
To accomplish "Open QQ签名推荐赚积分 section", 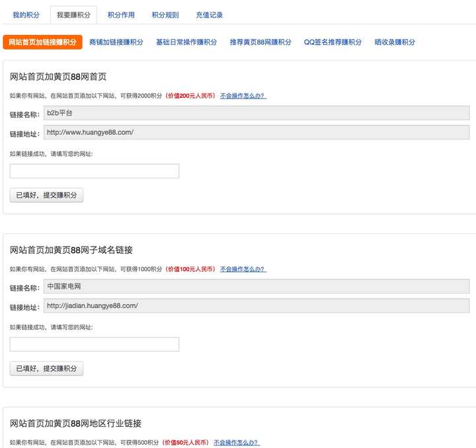I will point(333,42).
